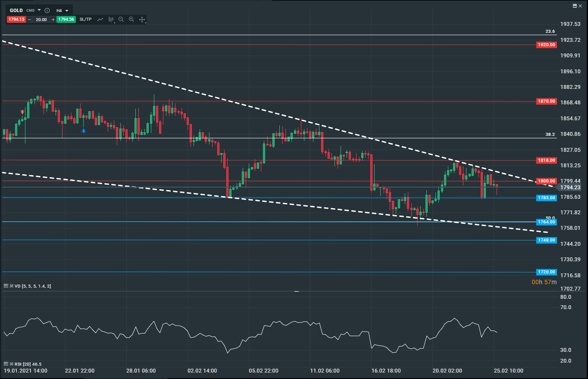Expand the GOLD CMD symbol dropdown
588x379 pixels.
(39, 10)
